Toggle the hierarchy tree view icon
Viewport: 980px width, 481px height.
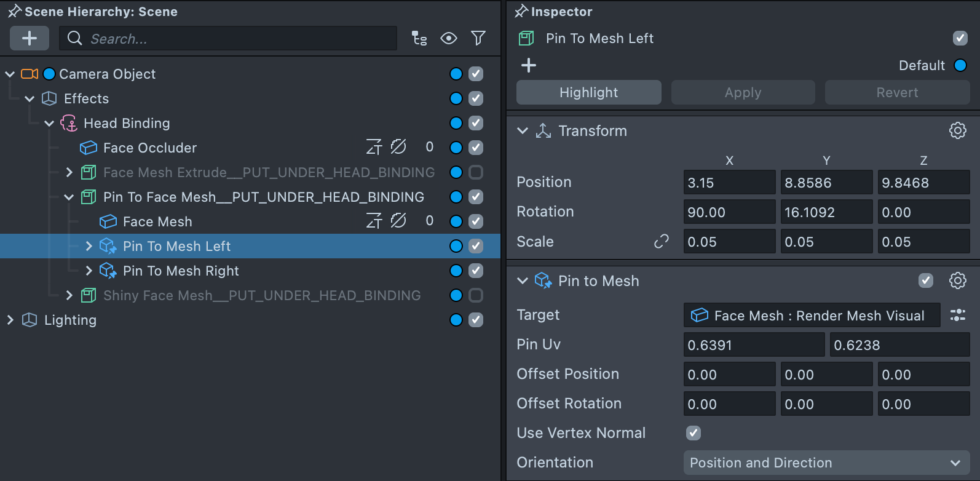click(419, 38)
